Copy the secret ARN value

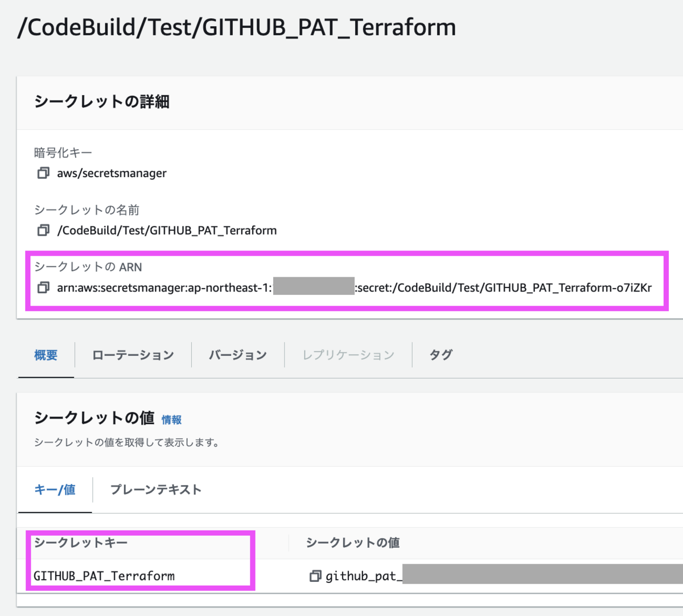[43, 288]
